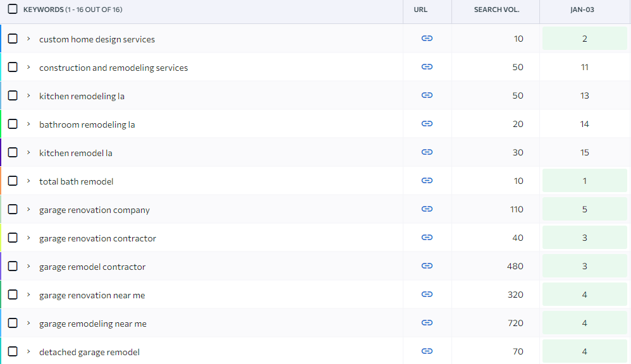Screen dimensions: 631x364
Task: Tick checkbox for kitchen remodel la
Action: (13, 152)
